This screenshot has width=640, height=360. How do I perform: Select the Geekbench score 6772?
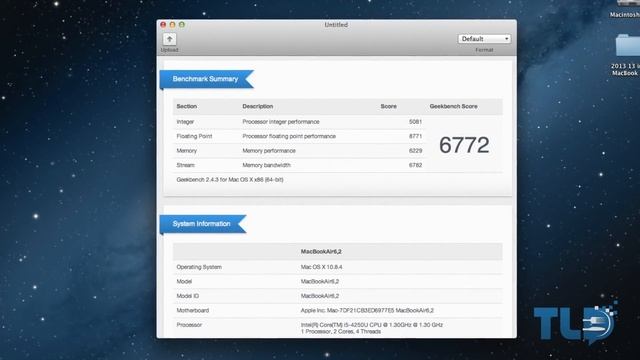click(x=464, y=145)
